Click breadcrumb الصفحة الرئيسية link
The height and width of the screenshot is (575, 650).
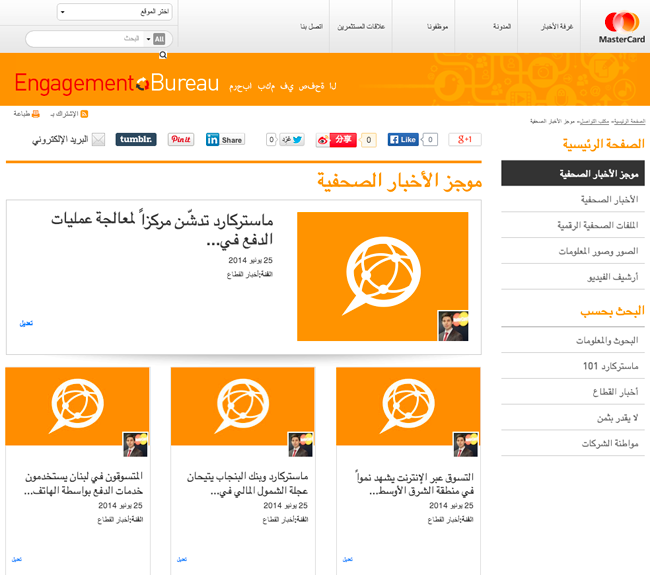[x=629, y=121]
